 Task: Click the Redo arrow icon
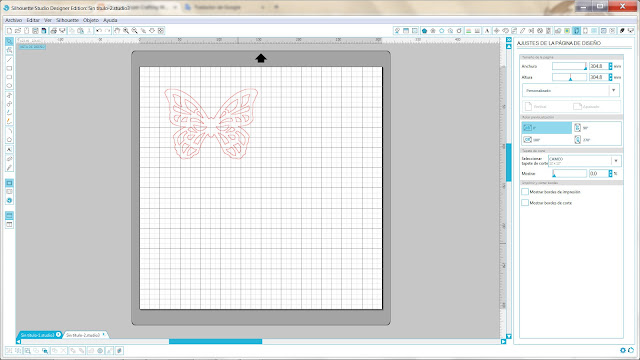click(107, 31)
